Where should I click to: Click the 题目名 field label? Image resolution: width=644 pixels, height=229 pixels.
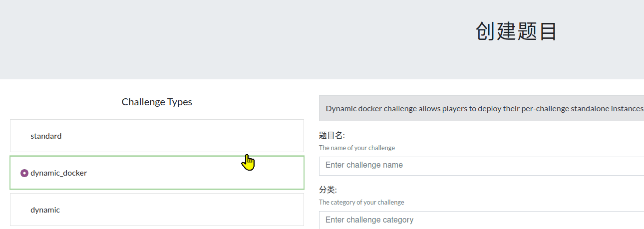[x=332, y=135]
